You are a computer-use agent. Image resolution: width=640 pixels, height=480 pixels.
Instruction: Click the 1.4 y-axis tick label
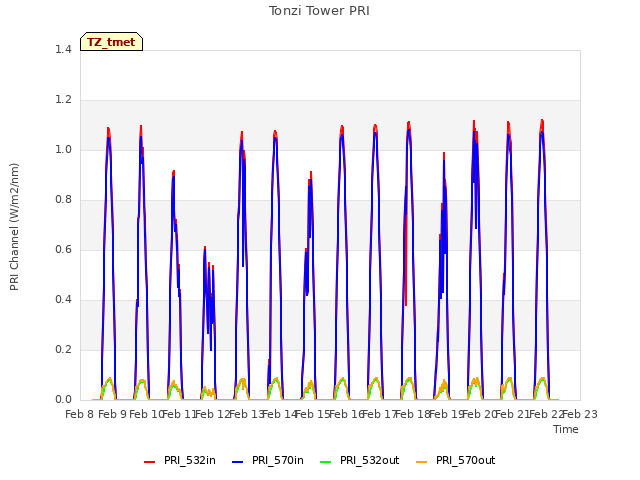tap(63, 50)
